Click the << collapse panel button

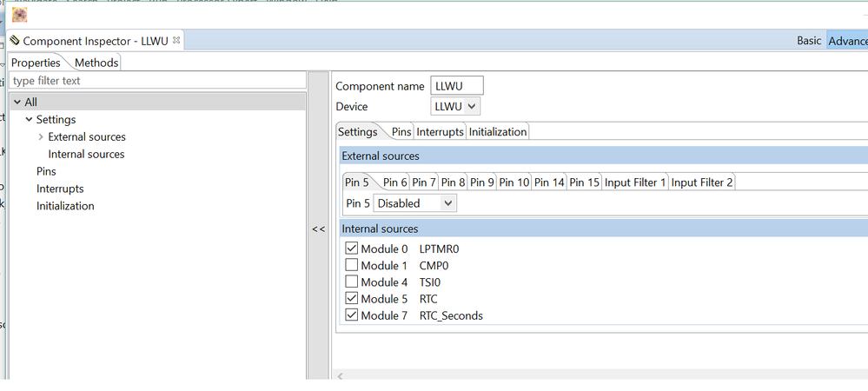[x=318, y=229]
